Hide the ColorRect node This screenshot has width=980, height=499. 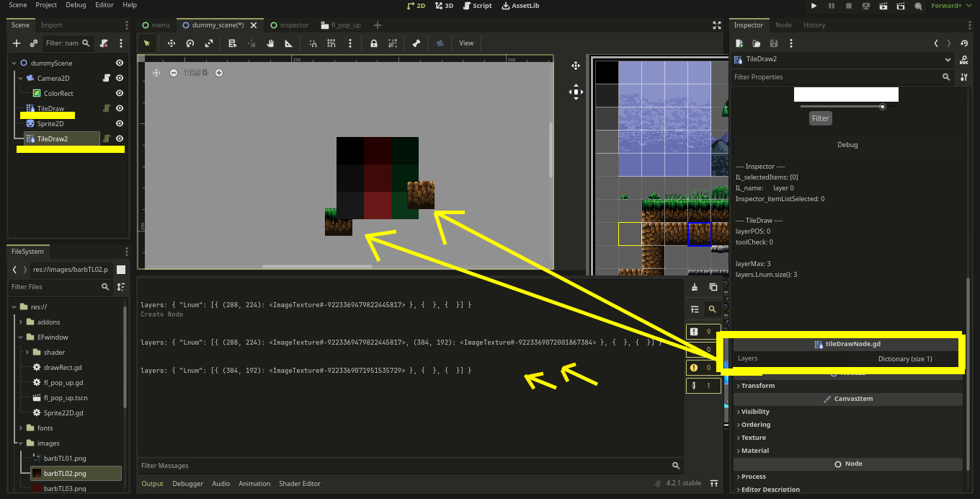click(x=120, y=93)
